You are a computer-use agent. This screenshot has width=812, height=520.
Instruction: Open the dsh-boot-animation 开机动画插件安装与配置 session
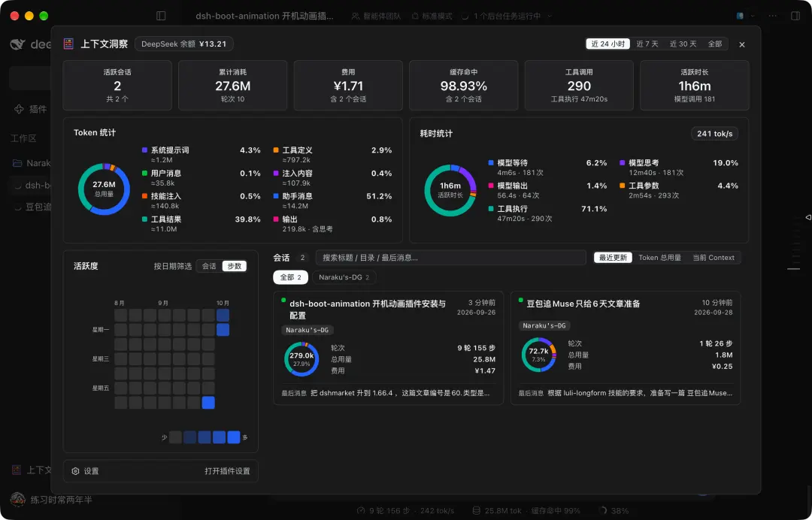[389, 348]
